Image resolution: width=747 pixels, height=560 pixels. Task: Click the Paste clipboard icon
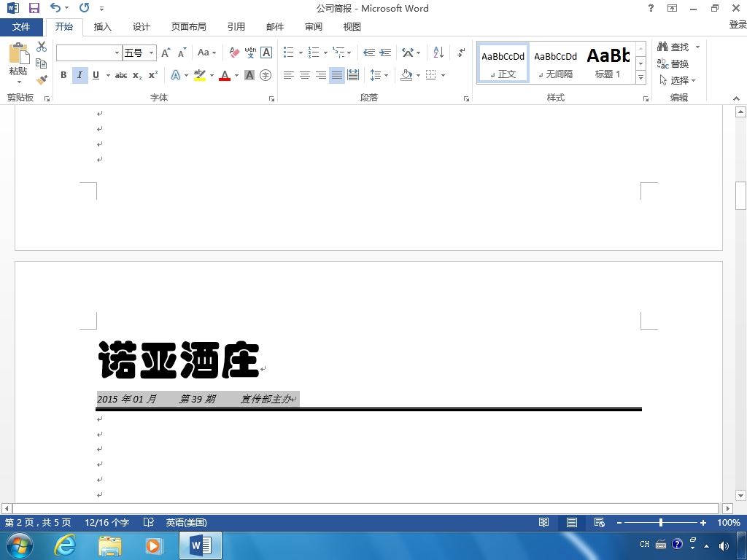click(18, 53)
